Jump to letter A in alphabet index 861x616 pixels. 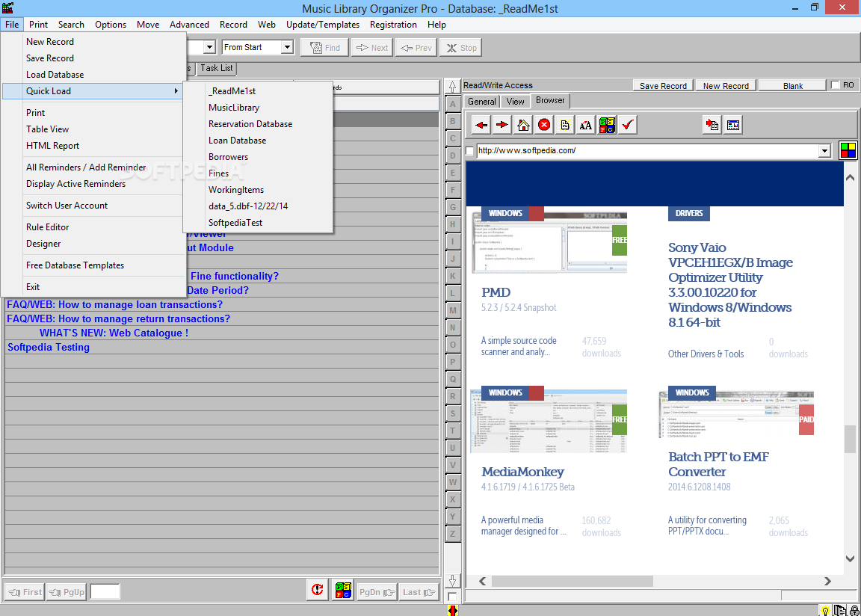453,104
